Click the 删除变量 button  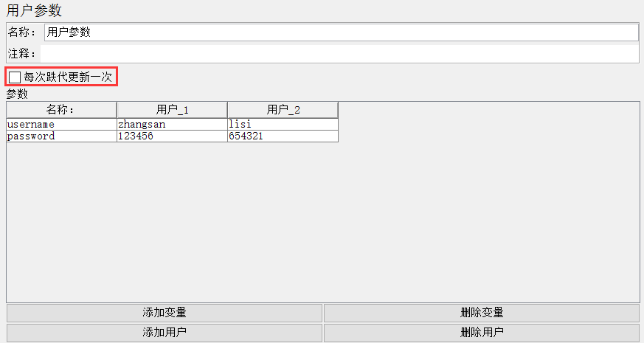click(482, 313)
